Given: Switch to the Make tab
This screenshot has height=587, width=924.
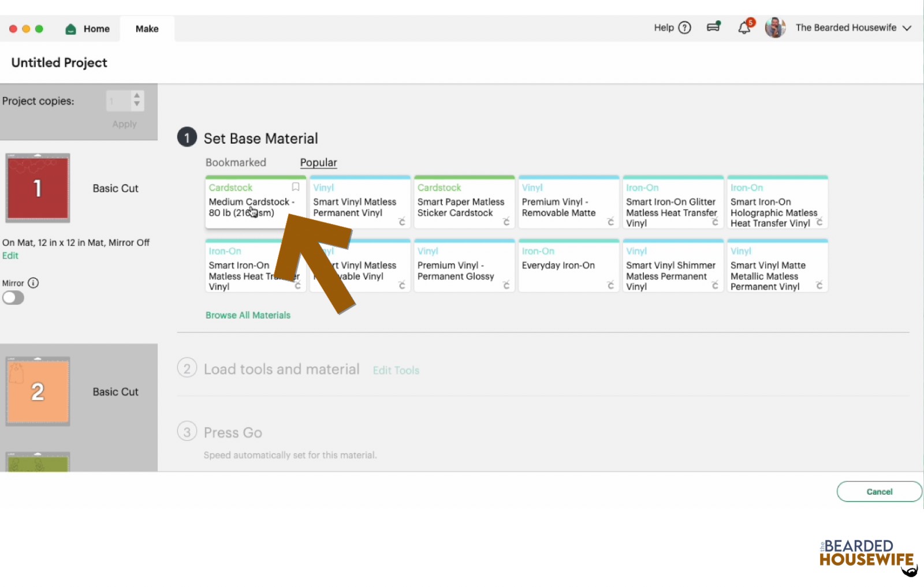Looking at the screenshot, I should [147, 28].
